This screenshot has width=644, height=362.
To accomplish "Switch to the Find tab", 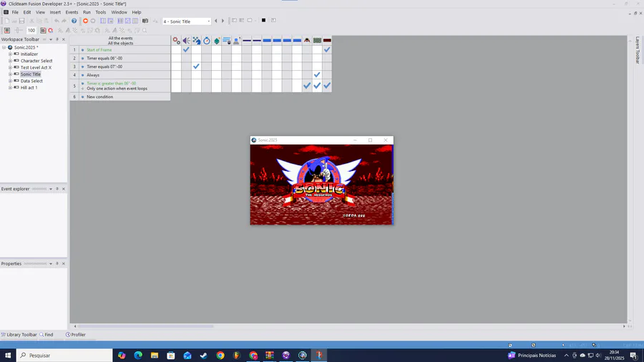I will click(47, 335).
